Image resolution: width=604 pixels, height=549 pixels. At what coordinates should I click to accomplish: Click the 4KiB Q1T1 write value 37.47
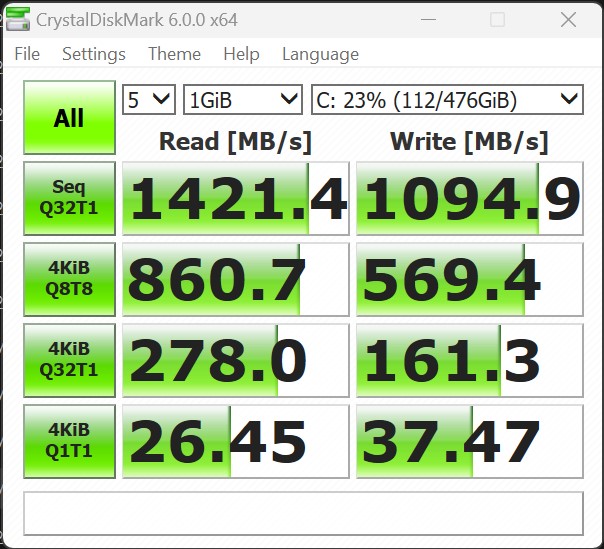point(469,442)
